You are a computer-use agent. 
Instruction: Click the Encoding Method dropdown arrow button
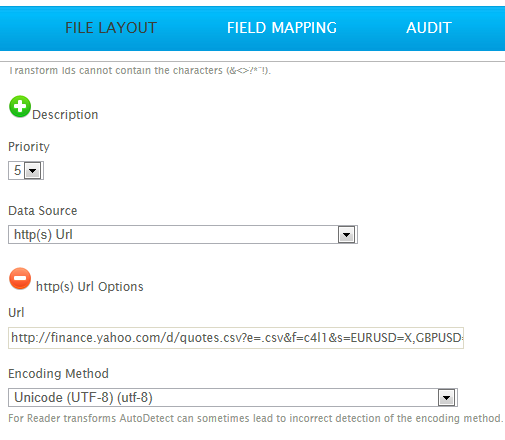click(446, 398)
